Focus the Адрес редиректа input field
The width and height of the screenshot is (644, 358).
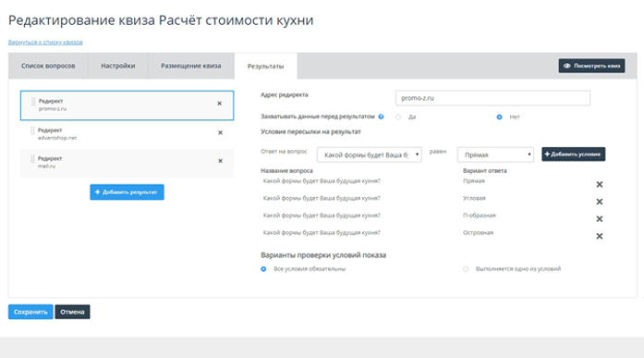492,98
